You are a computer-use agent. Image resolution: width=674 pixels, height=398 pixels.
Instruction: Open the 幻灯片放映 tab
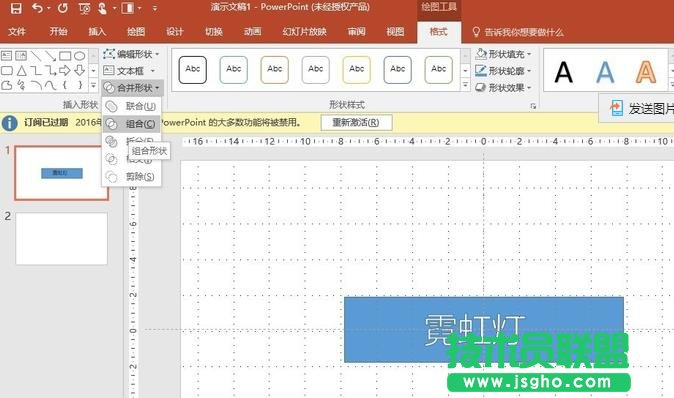(304, 31)
